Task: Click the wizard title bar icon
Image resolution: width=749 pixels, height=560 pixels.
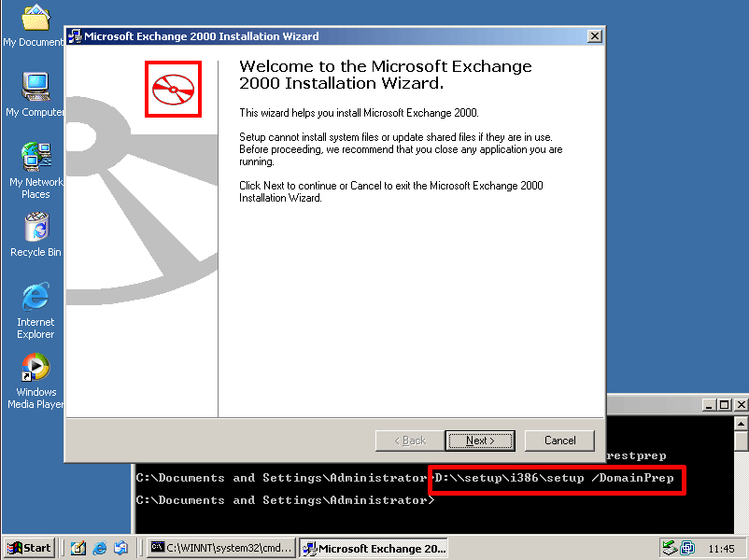Action: pos(75,36)
